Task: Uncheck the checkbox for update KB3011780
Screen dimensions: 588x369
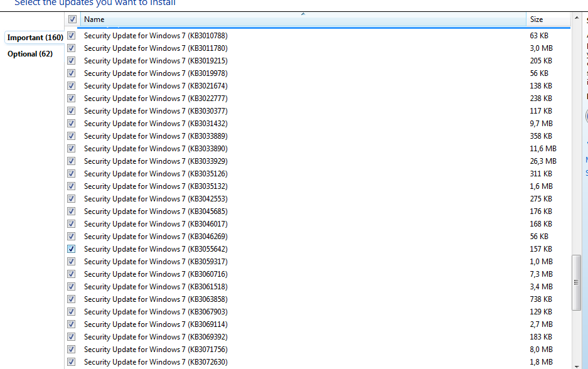Action: (72, 48)
